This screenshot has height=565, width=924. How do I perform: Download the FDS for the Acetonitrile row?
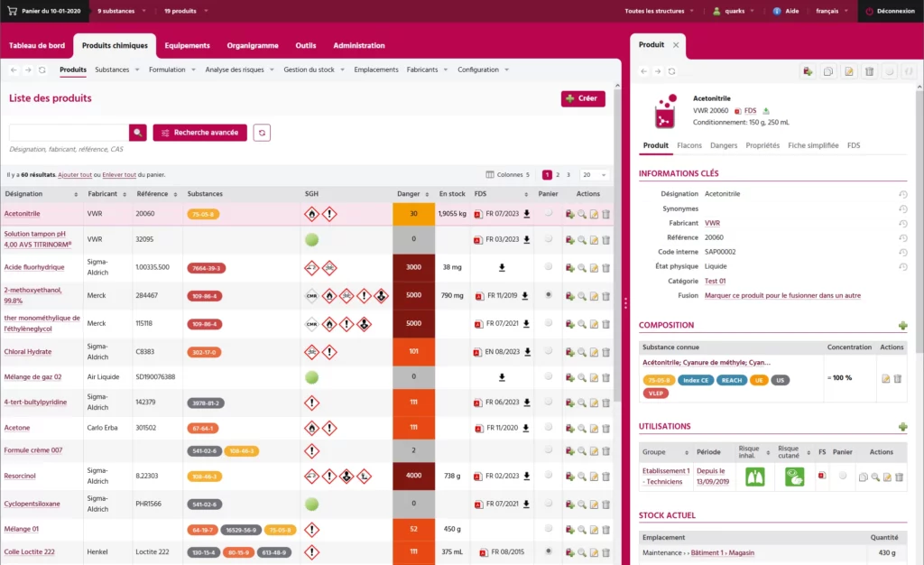[526, 214]
